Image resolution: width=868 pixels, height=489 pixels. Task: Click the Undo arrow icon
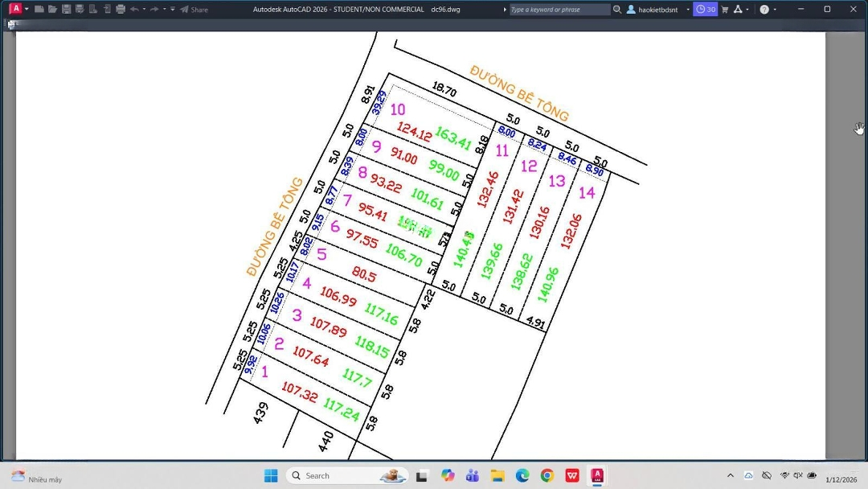click(133, 10)
